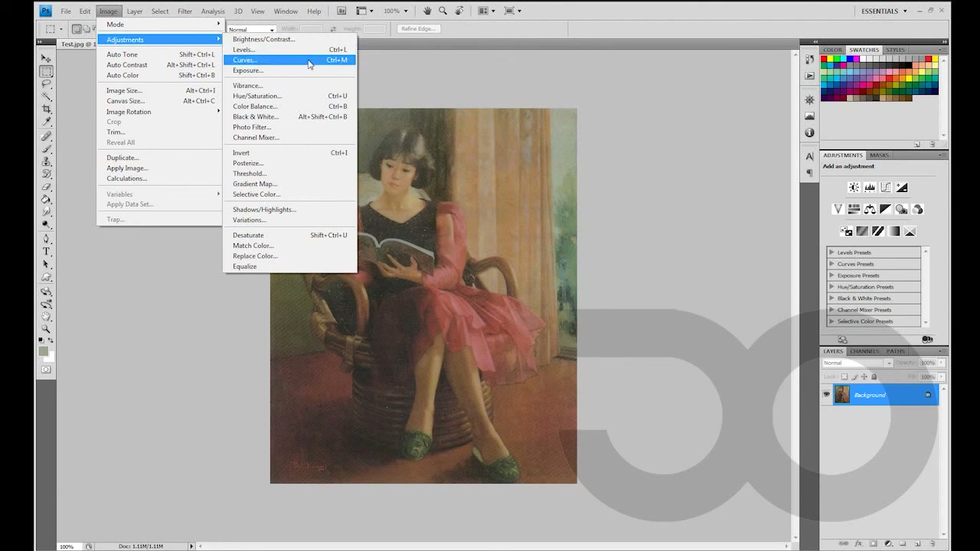The height and width of the screenshot is (551, 980).
Task: Select the Healing Brush tool
Action: tap(46, 136)
